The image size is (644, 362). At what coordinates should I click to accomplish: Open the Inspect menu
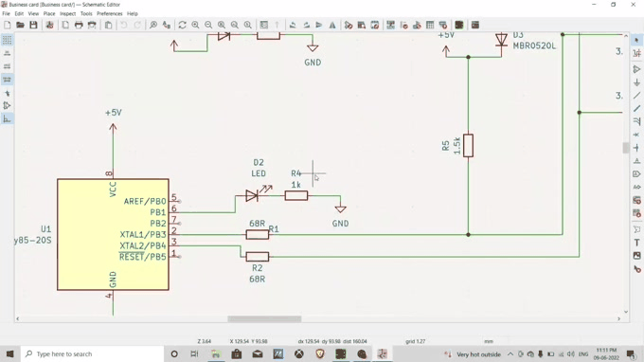tap(68, 13)
